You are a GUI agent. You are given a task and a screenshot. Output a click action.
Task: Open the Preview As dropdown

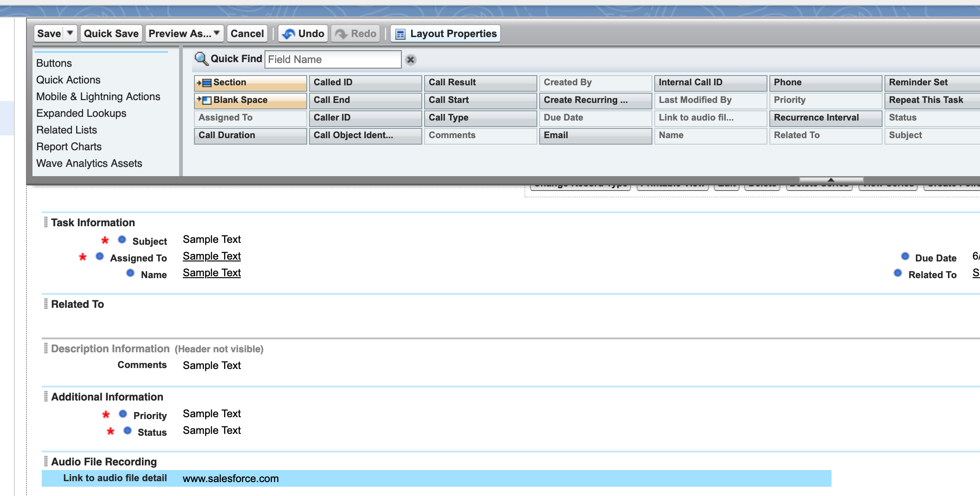(x=184, y=33)
